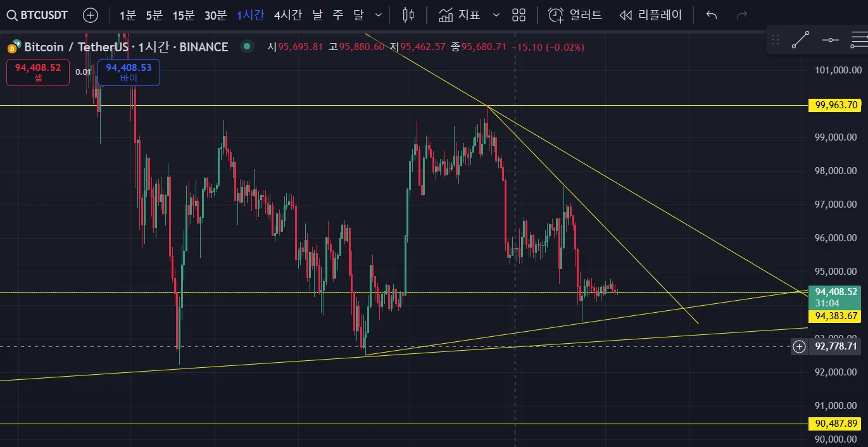Click the plus icon at price 92,778.71
Screen dimensions: 868x447
[x=800, y=346]
